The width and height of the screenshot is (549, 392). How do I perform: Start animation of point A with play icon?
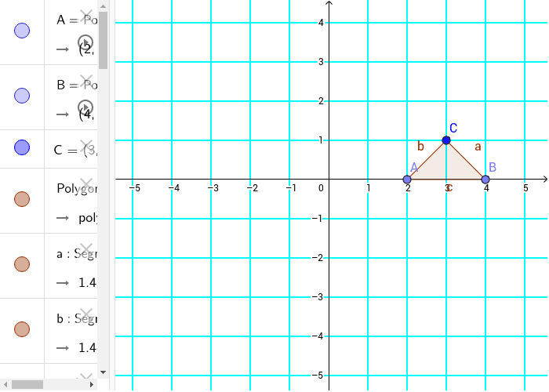(85, 42)
